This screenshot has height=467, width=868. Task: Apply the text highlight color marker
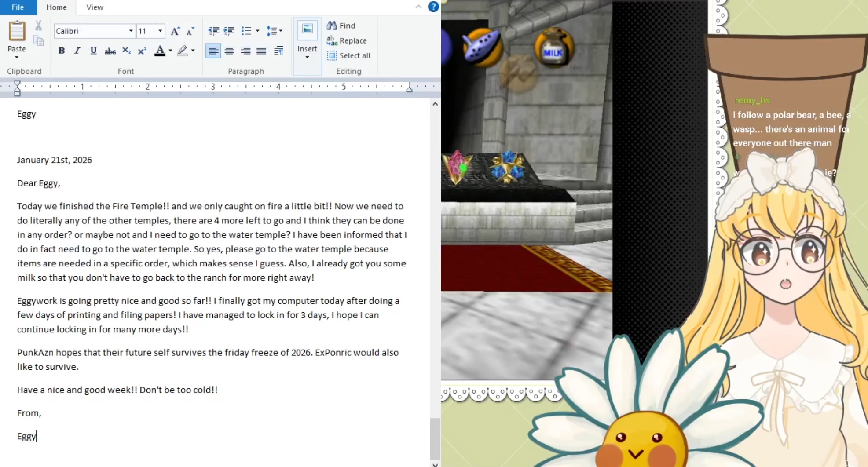point(182,51)
